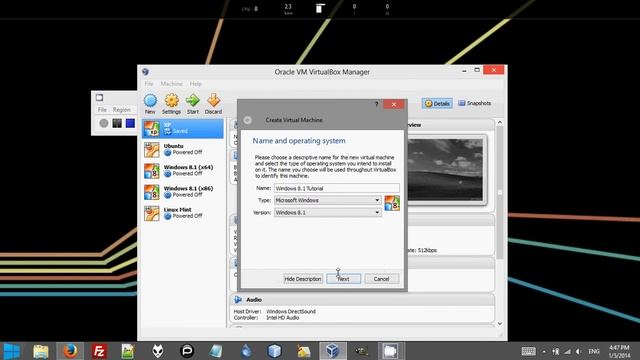
Task: Open the Help menu in VirtualBox Manager
Action: pyautogui.click(x=196, y=84)
